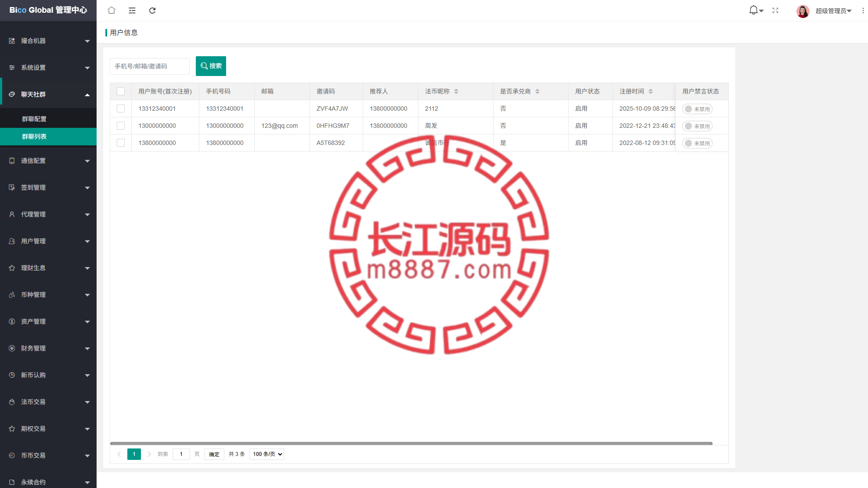
Task: Focus the 手机号/邮箱/邀请码 search field
Action: coord(150,66)
